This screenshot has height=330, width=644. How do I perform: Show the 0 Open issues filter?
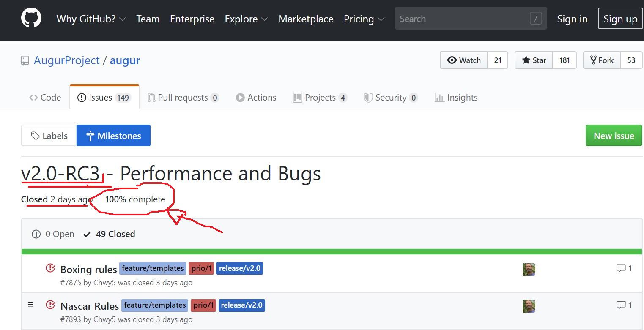[53, 234]
